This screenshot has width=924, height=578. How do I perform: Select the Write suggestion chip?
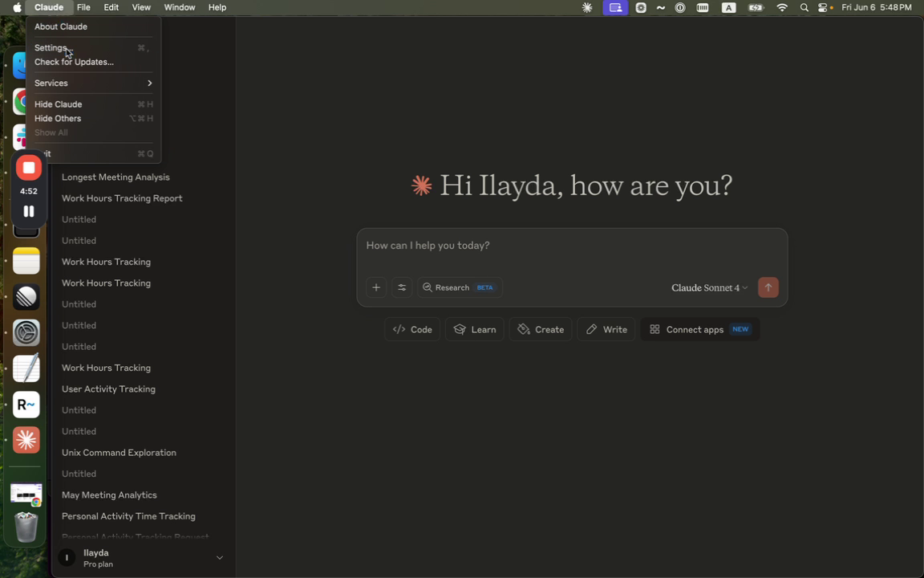[606, 329]
